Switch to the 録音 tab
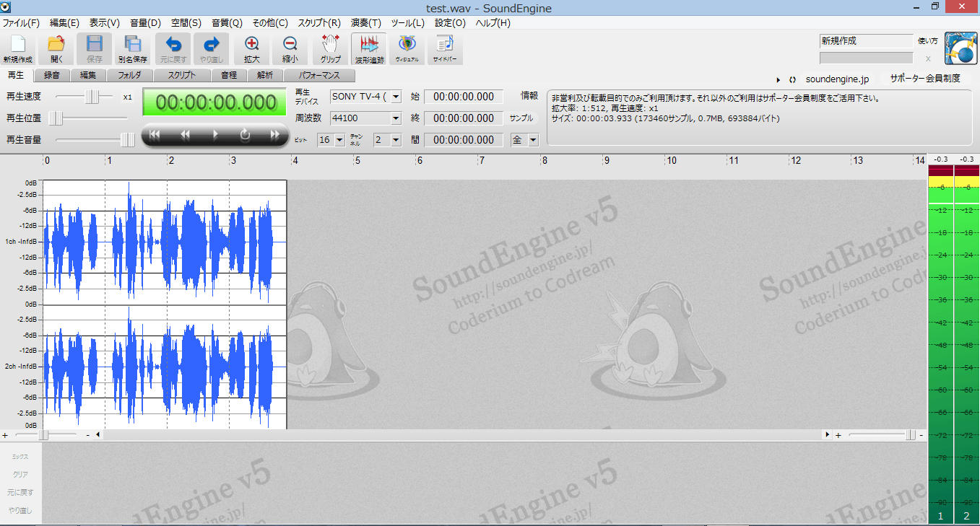Screen dimensions: 980x526 click(51, 75)
